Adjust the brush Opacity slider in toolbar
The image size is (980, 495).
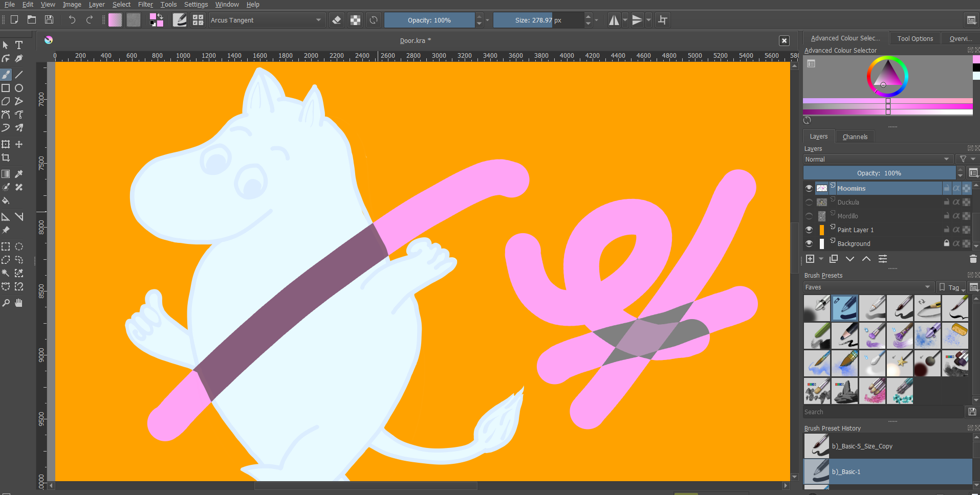point(429,20)
